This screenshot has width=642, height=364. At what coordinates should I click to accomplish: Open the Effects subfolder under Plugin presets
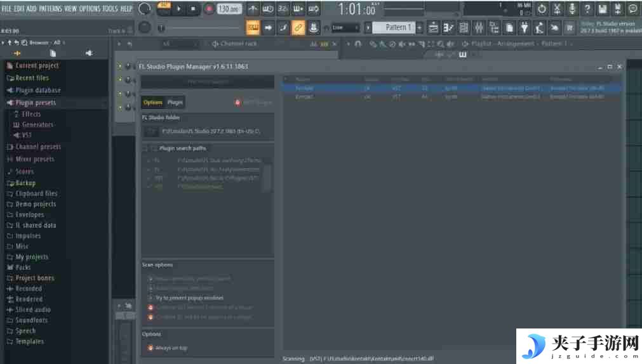click(31, 114)
